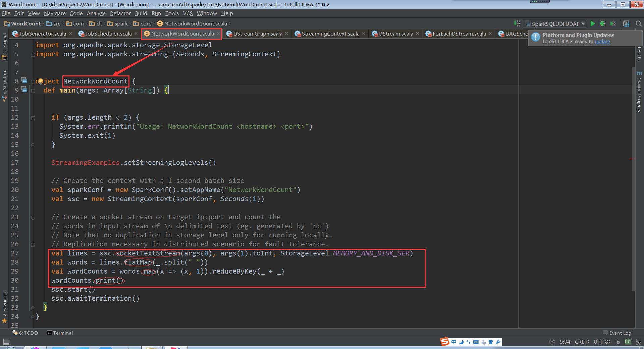Click the green [T] status bar icon
Image resolution: width=644 pixels, height=349 pixels.
[628, 342]
